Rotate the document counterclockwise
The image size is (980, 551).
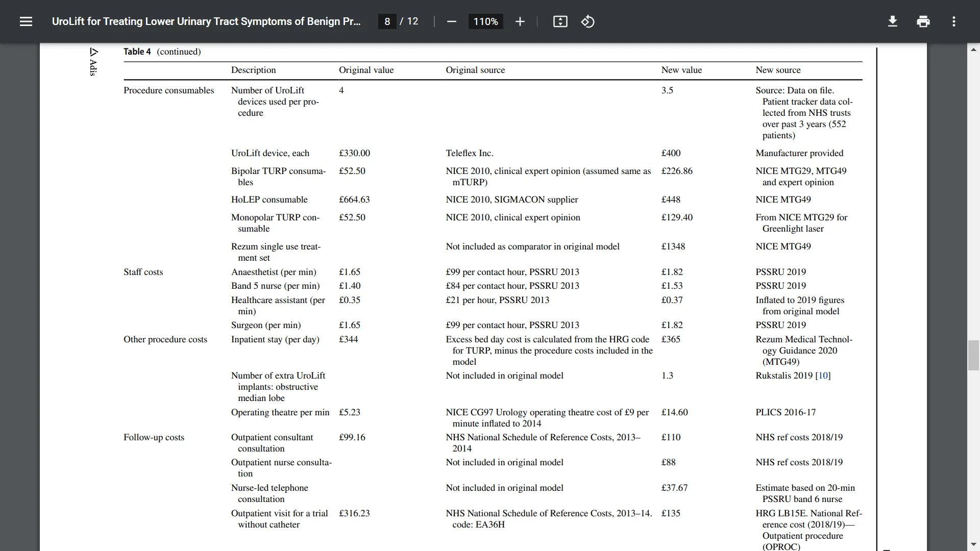point(587,21)
